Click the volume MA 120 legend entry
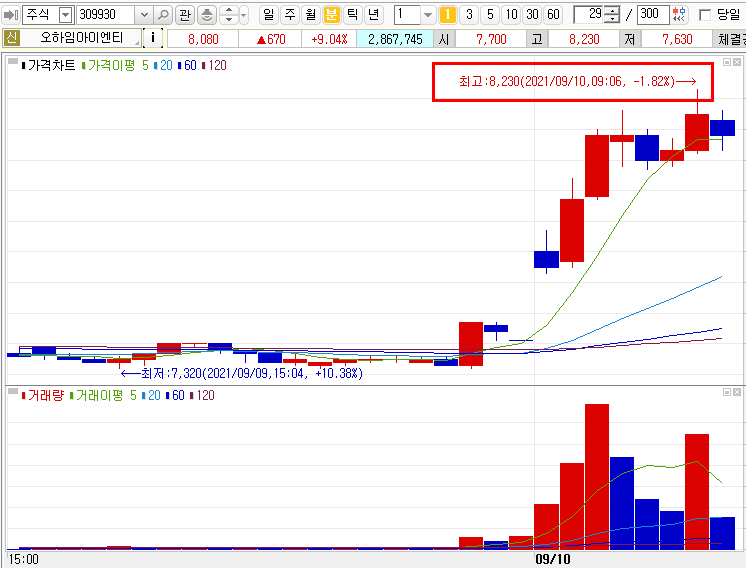Image resolution: width=746 pixels, height=568 pixels. [202, 395]
